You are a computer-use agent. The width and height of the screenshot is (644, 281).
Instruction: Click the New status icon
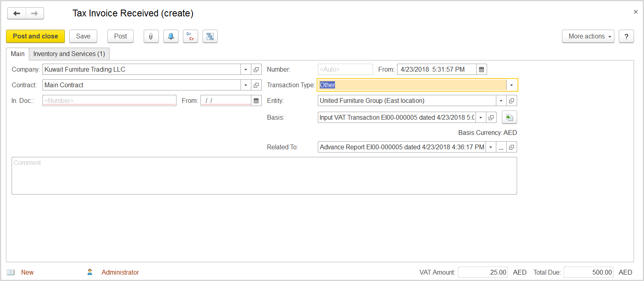click(x=11, y=272)
